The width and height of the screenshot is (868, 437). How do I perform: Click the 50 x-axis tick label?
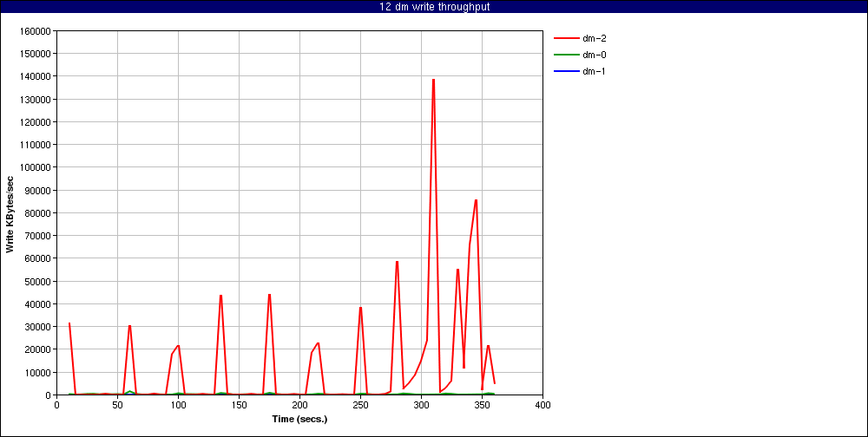tap(117, 405)
